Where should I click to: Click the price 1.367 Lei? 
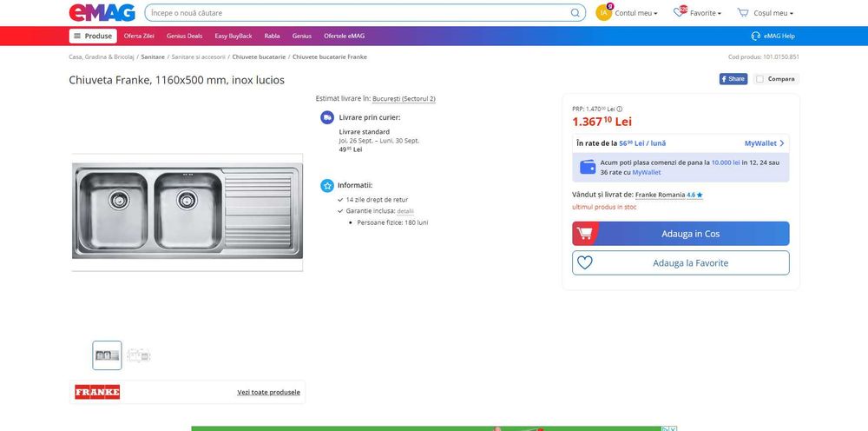(x=602, y=122)
